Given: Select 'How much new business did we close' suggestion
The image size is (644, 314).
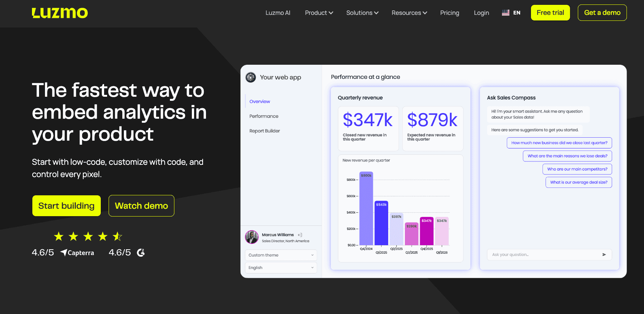Looking at the screenshot, I should coord(559,143).
